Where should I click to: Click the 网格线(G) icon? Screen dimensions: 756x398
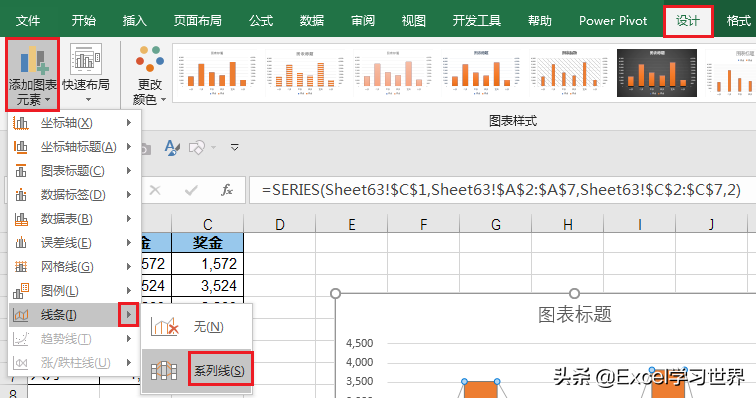pos(21,267)
